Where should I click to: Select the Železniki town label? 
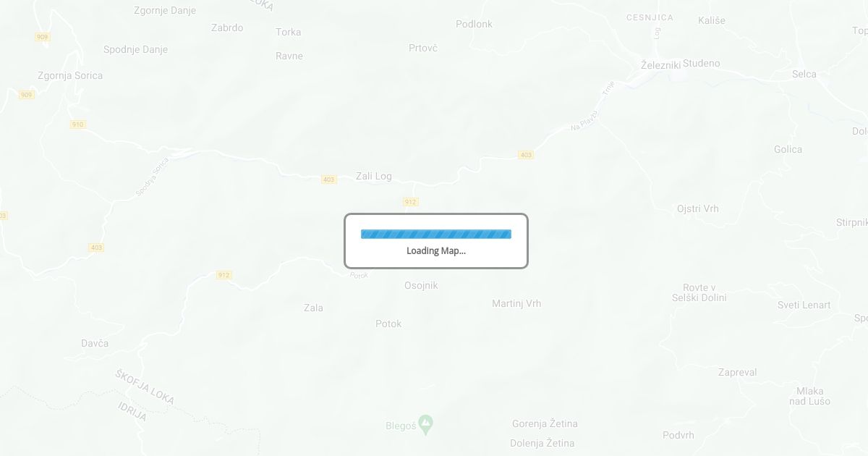pyautogui.click(x=661, y=65)
